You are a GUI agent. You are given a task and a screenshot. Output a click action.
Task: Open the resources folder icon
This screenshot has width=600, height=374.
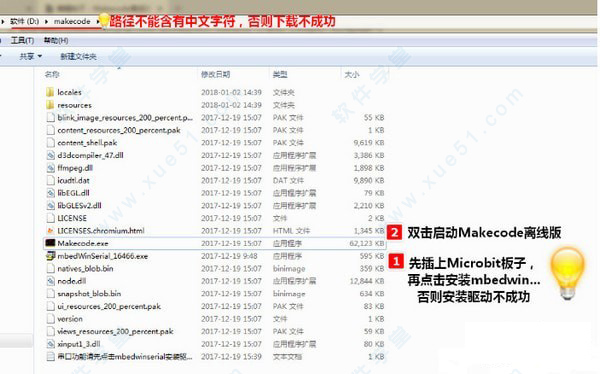click(50, 105)
